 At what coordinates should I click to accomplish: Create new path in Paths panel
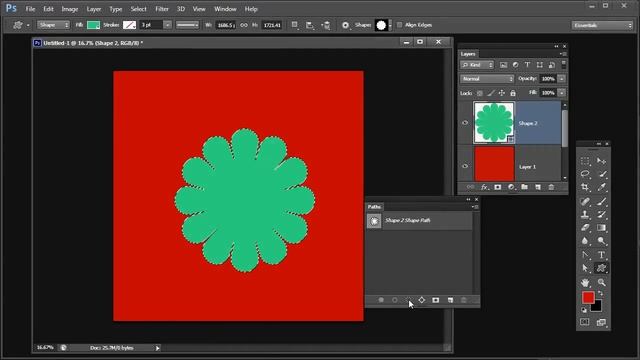click(450, 300)
